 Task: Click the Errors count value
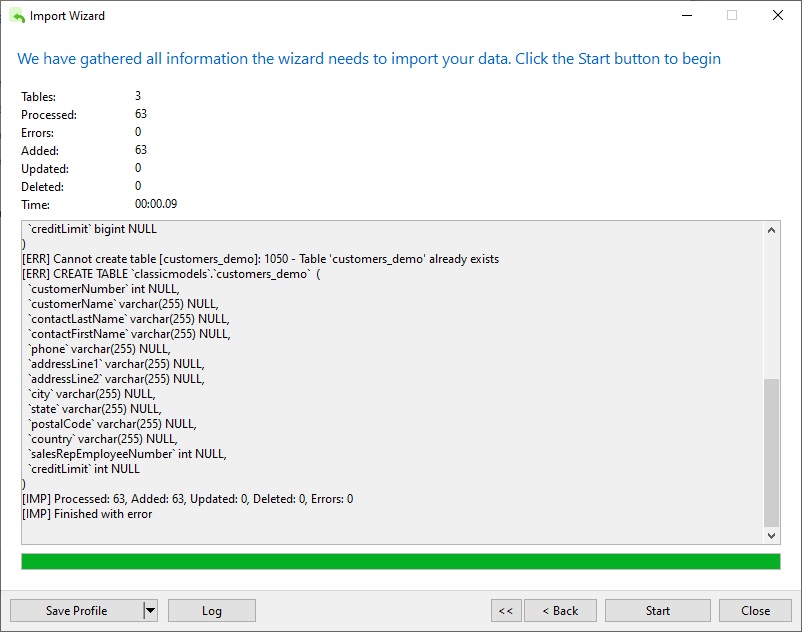pyautogui.click(x=138, y=132)
